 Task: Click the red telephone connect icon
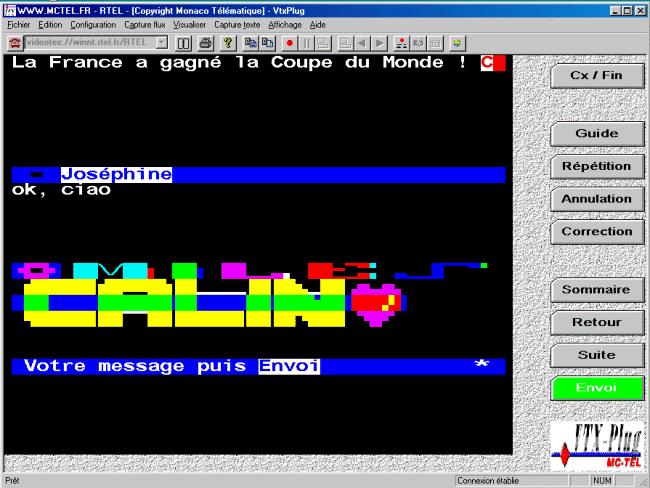pyautogui.click(x=15, y=43)
